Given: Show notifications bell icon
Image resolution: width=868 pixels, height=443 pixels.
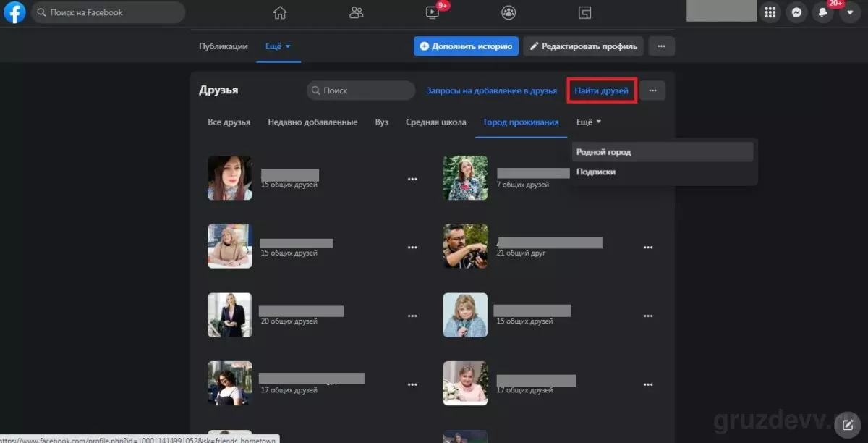Looking at the screenshot, I should pos(822,12).
